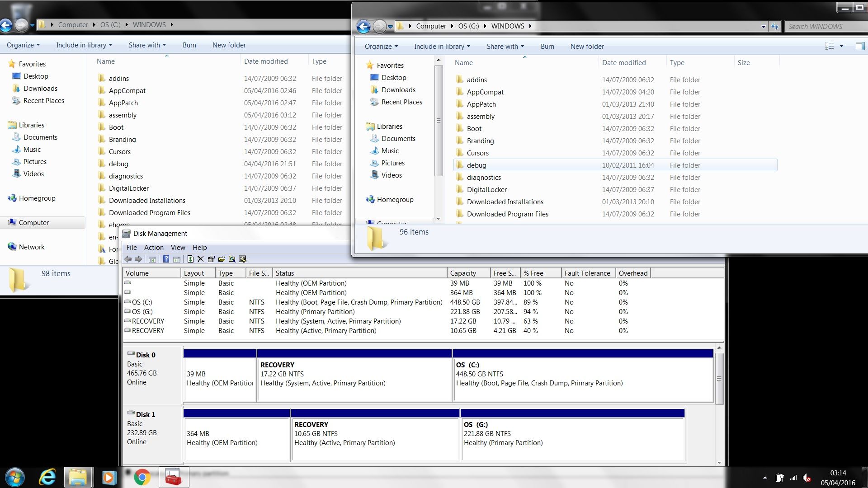The height and width of the screenshot is (488, 868).
Task: Sort by % Free column header
Action: coord(541,273)
